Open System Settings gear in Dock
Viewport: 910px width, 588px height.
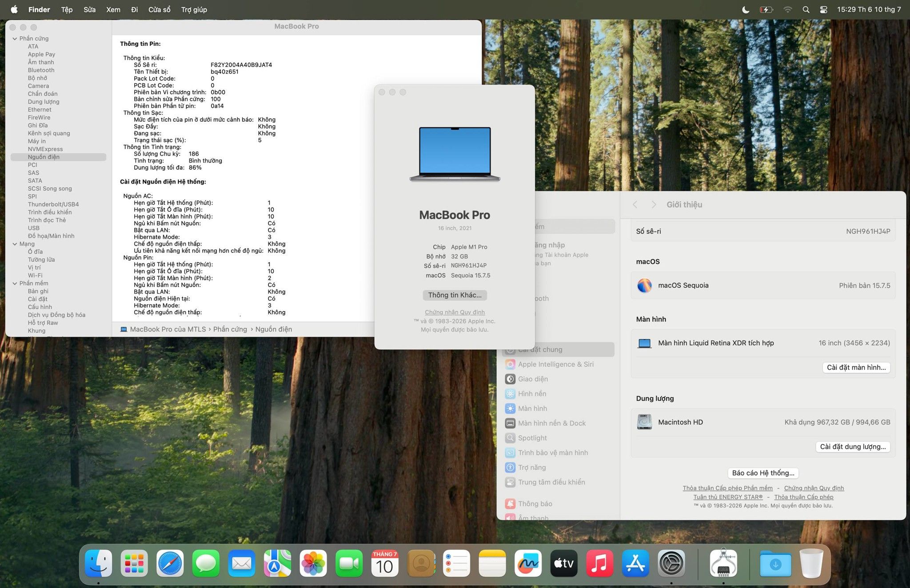(671, 563)
